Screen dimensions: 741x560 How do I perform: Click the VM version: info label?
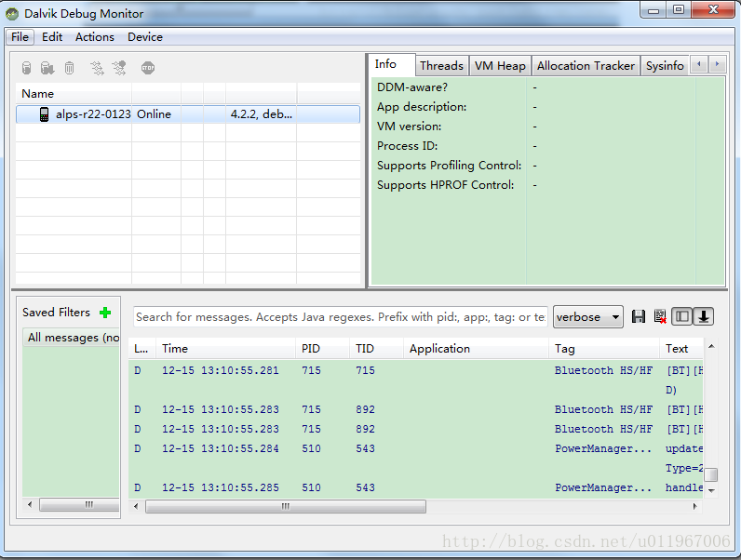(410, 127)
